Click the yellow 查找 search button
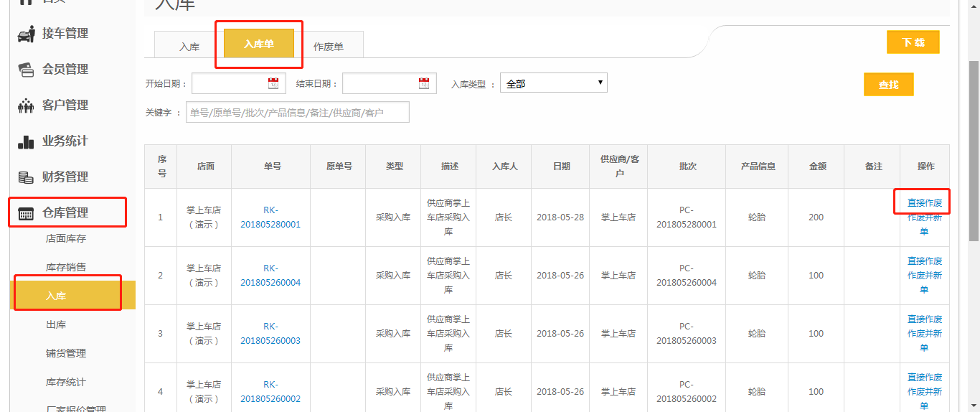Viewport: 980px width, 412px height. tap(888, 85)
